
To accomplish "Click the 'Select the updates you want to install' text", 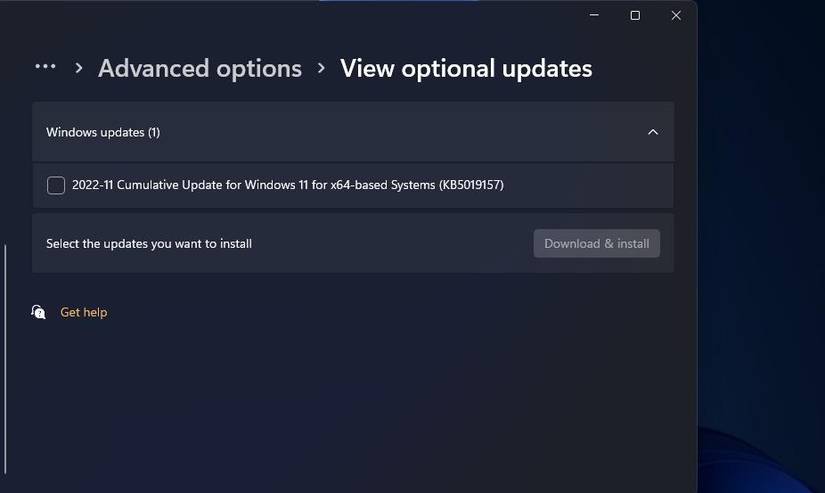I will (x=149, y=243).
